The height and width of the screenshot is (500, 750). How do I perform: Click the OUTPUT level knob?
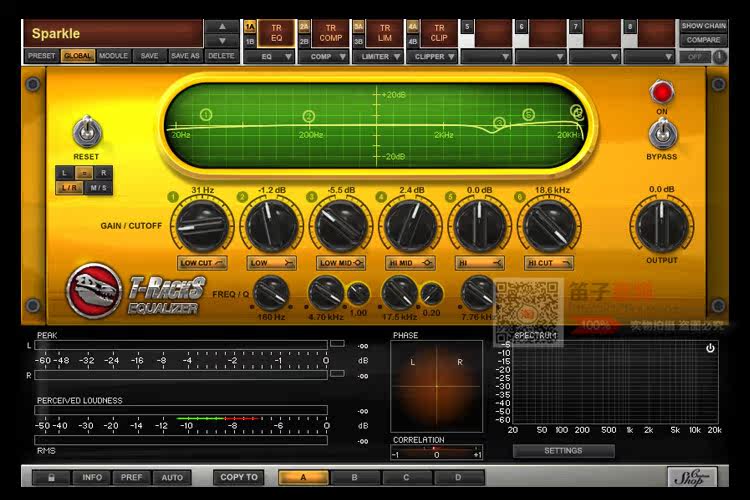662,226
